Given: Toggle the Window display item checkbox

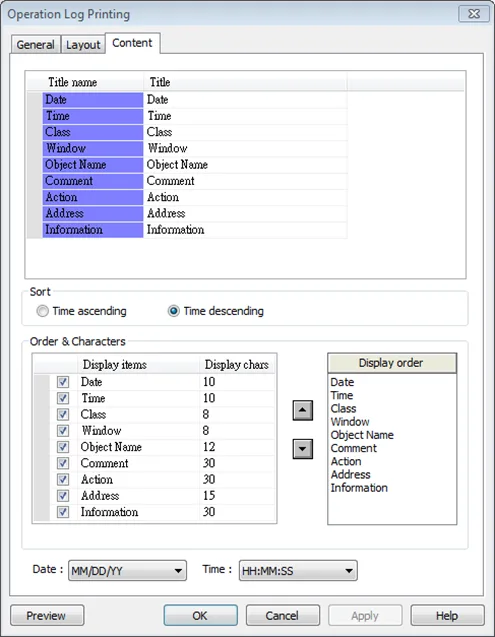Looking at the screenshot, I should pos(63,431).
